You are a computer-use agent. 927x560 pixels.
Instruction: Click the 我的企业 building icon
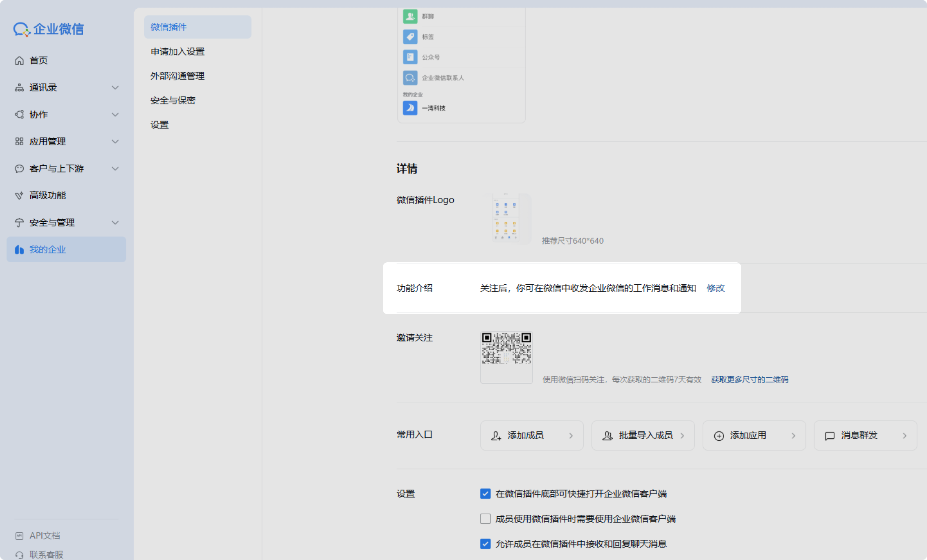(x=19, y=250)
